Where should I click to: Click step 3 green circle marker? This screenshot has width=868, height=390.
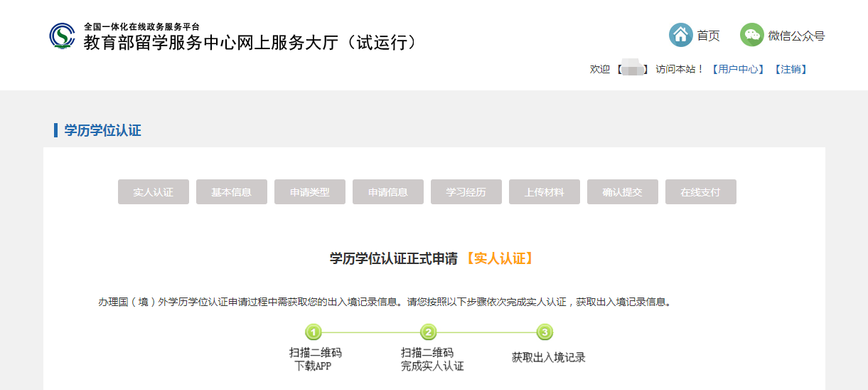tap(544, 332)
